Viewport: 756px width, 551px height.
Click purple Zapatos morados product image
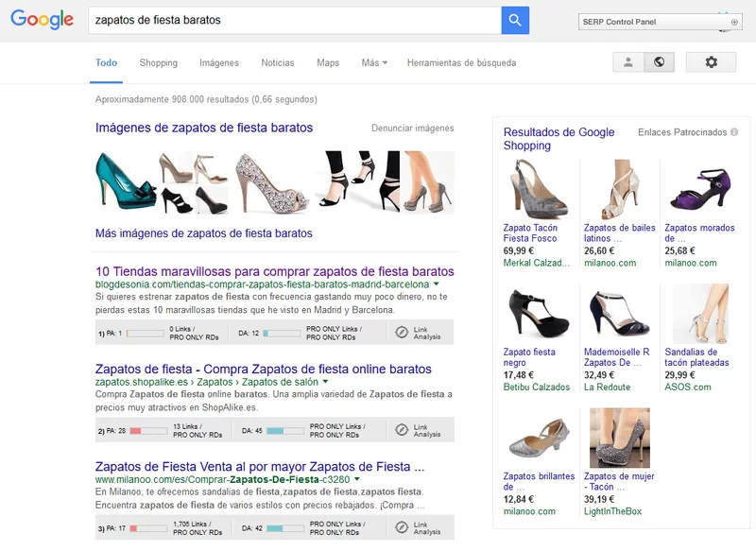(x=700, y=189)
